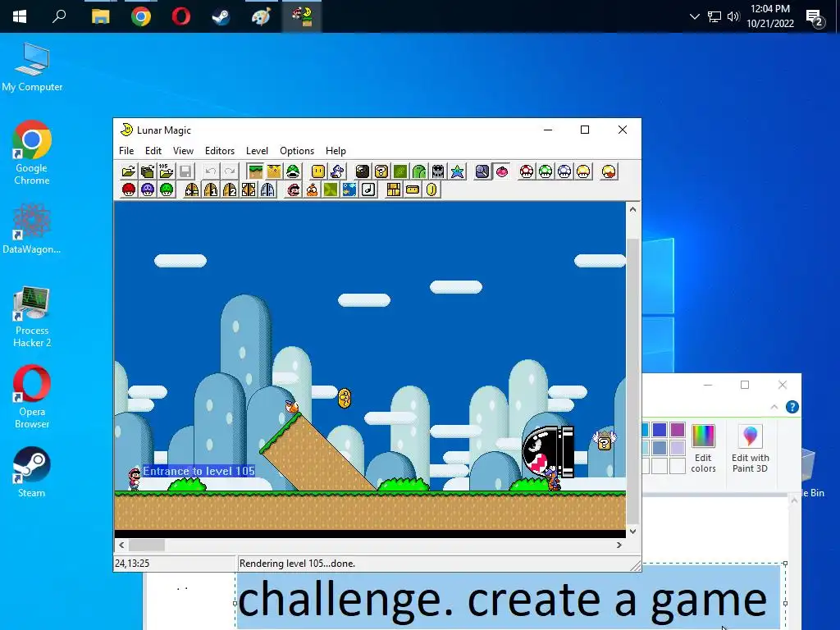This screenshot has width=840, height=630.
Task: Click the magnifying glass toolbar icon
Action: (x=482, y=171)
